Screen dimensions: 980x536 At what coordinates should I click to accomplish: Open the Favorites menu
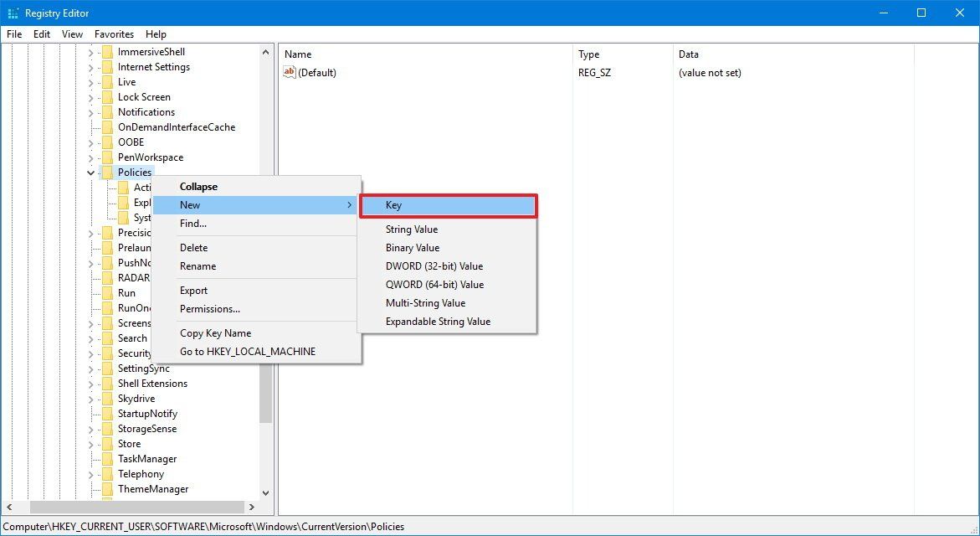(114, 34)
